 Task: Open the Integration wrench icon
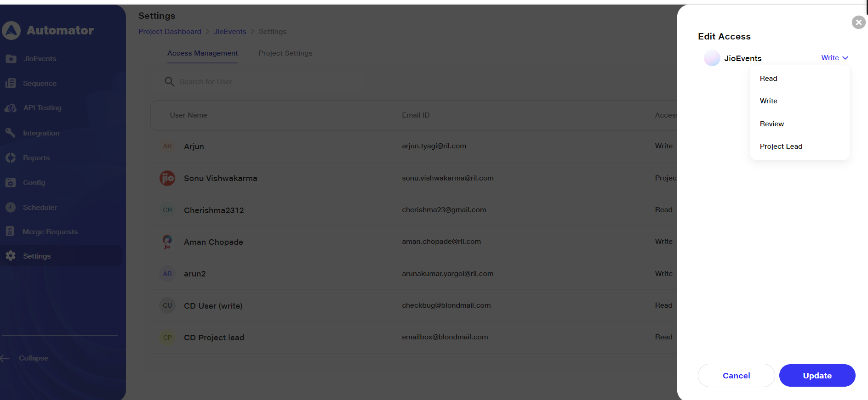(11, 133)
